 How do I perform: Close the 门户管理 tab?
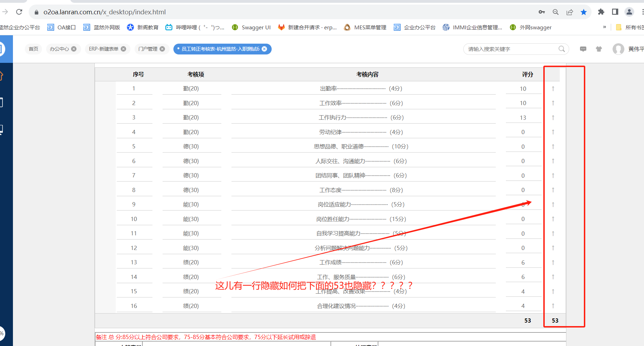point(162,49)
